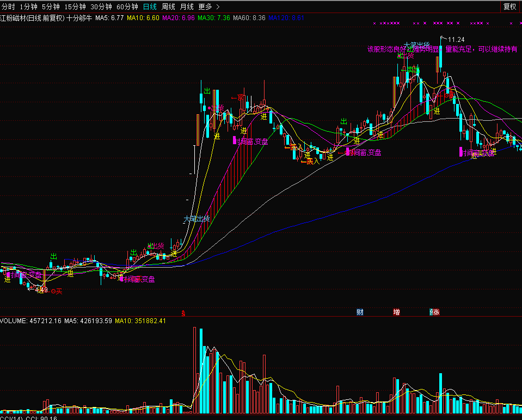This screenshot has width=522, height=420.
Task: Click the 11.24 high price label
Action: point(456,40)
